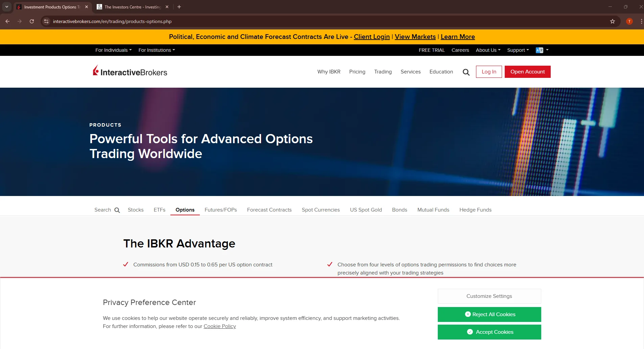The width and height of the screenshot is (644, 349).
Task: Select the Futures/FOPs product tab
Action: 221,210
